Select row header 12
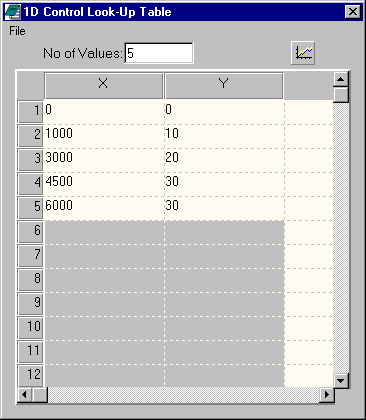Image resolution: width=366 pixels, height=420 pixels. (30, 376)
